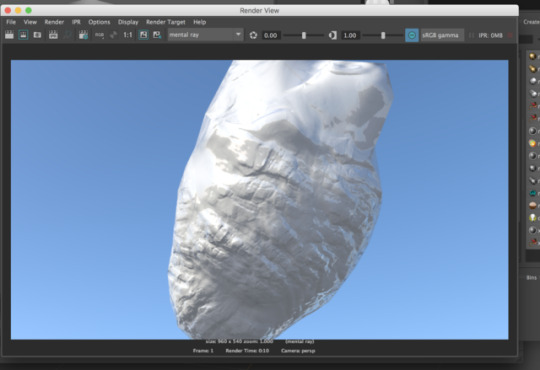
Task: Select the yellow light bulb icon in side list
Action: coord(532,218)
